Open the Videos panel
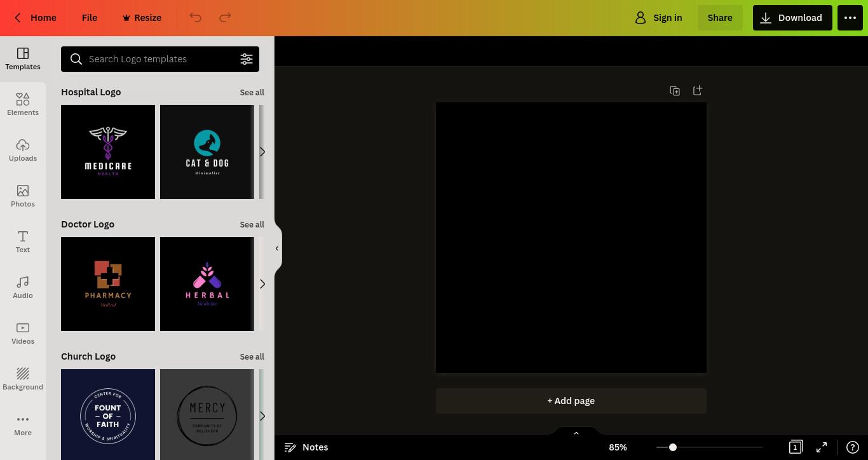 (23, 334)
